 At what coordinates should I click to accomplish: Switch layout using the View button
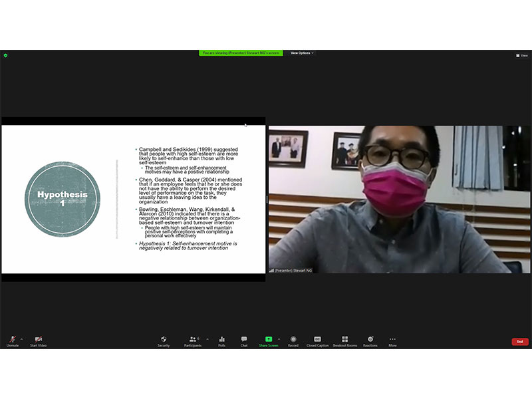click(522, 55)
